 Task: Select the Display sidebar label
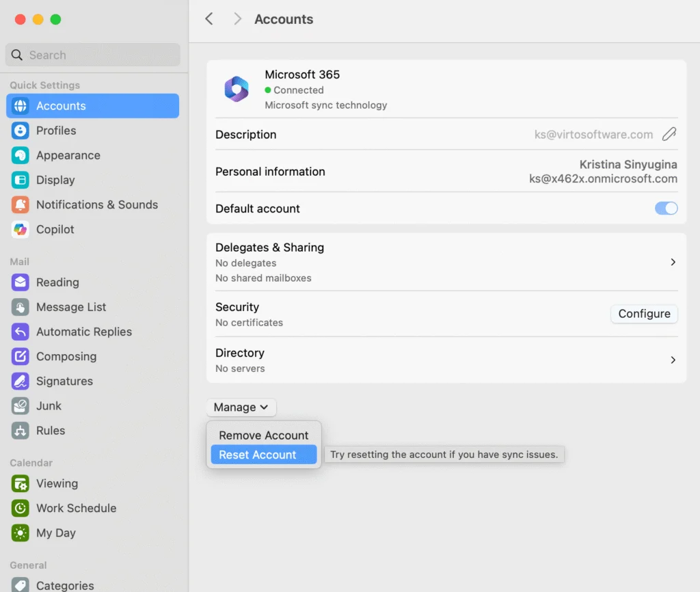click(56, 180)
